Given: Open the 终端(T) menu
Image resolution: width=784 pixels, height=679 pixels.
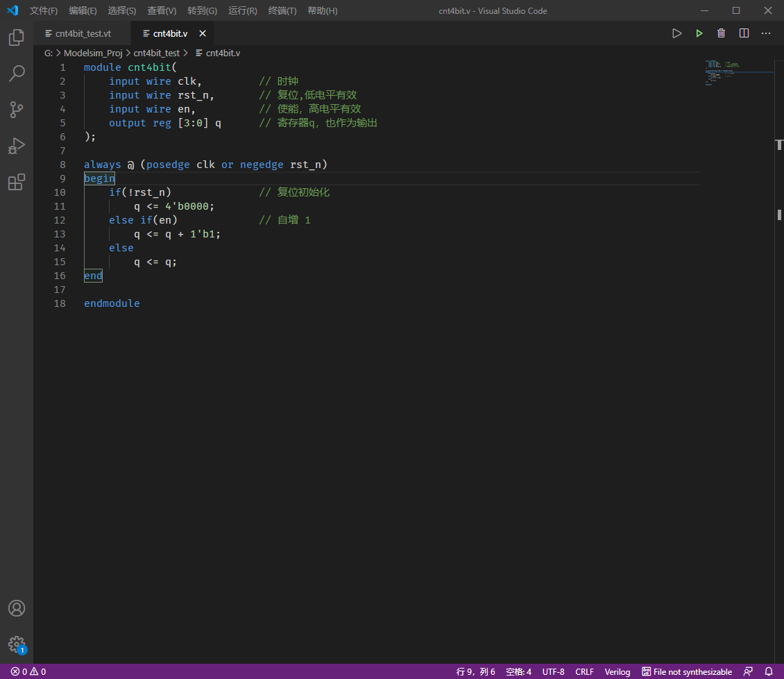Looking at the screenshot, I should tap(282, 11).
